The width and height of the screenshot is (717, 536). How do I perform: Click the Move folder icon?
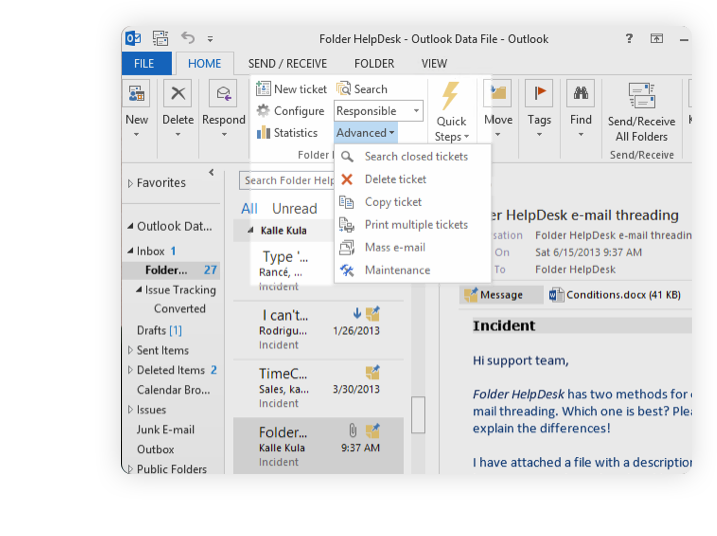pyautogui.click(x=498, y=93)
